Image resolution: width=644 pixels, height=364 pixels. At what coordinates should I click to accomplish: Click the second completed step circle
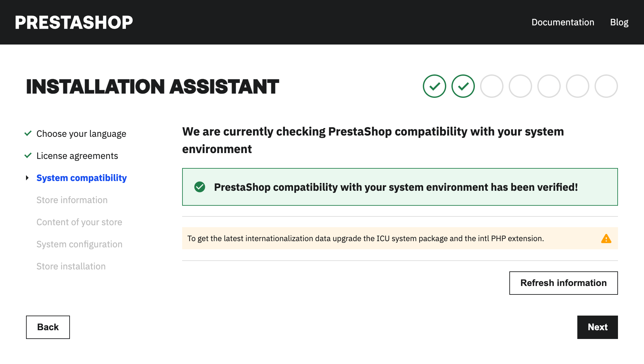463,86
